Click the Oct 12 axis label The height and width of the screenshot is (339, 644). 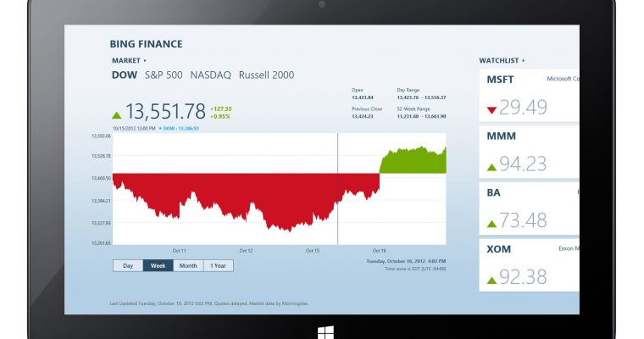click(246, 251)
